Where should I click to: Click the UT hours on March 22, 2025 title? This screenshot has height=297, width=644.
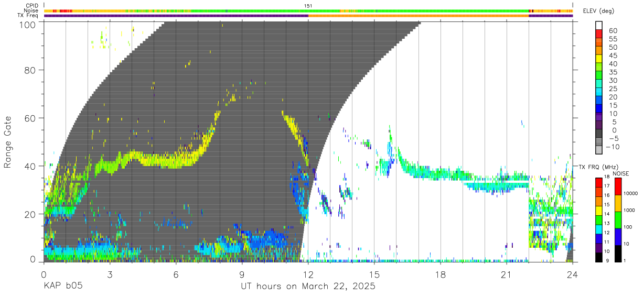[x=308, y=287]
